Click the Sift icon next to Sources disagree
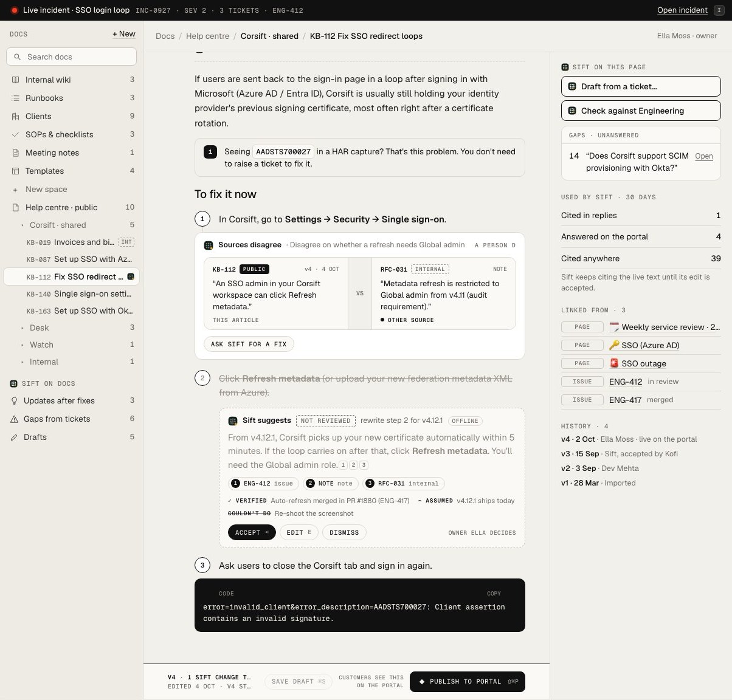 [x=209, y=245]
